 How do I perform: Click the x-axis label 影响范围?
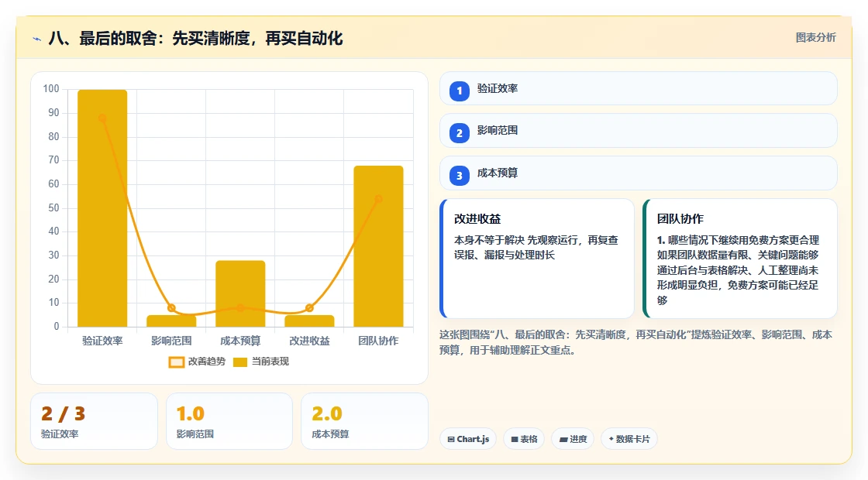click(x=171, y=341)
